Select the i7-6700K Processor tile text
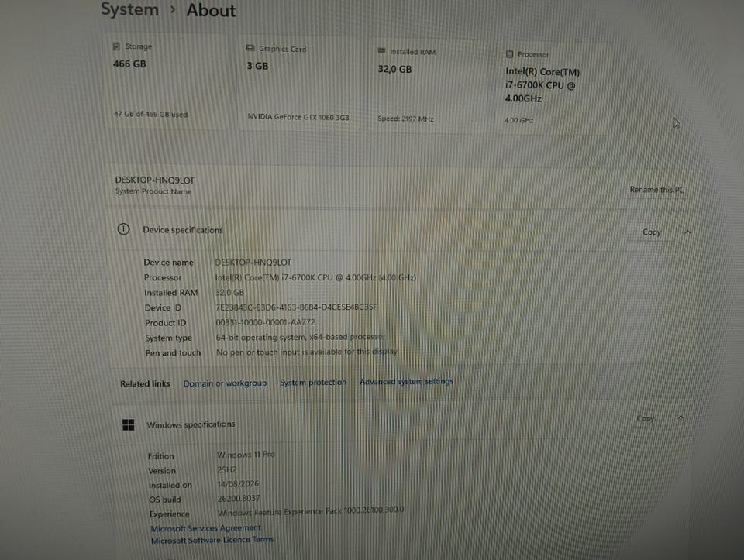This screenshot has height=560, width=744. [x=542, y=85]
